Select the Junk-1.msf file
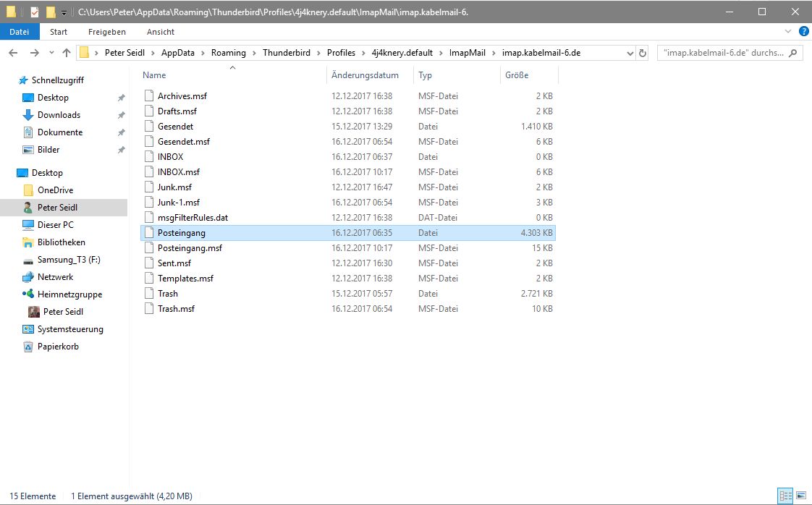The image size is (812, 505). point(179,203)
